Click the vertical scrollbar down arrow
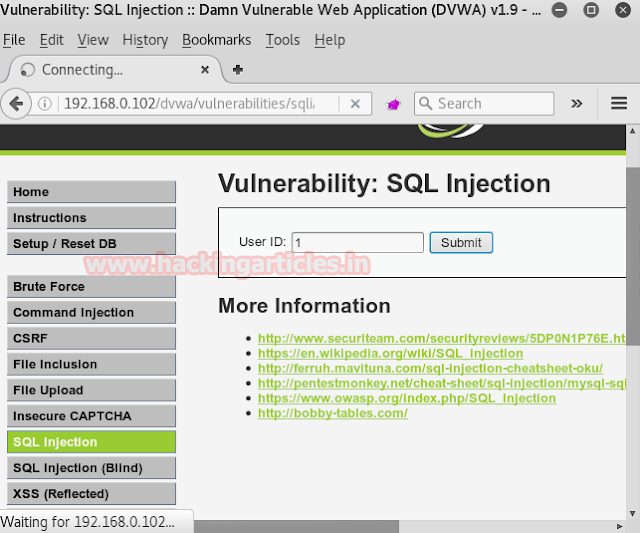This screenshot has height=533, width=640. click(632, 513)
